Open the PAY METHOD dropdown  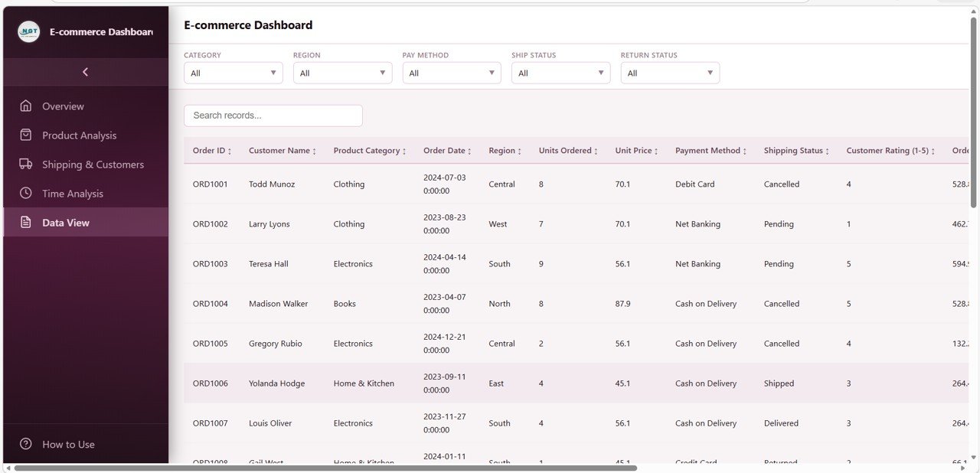click(452, 73)
